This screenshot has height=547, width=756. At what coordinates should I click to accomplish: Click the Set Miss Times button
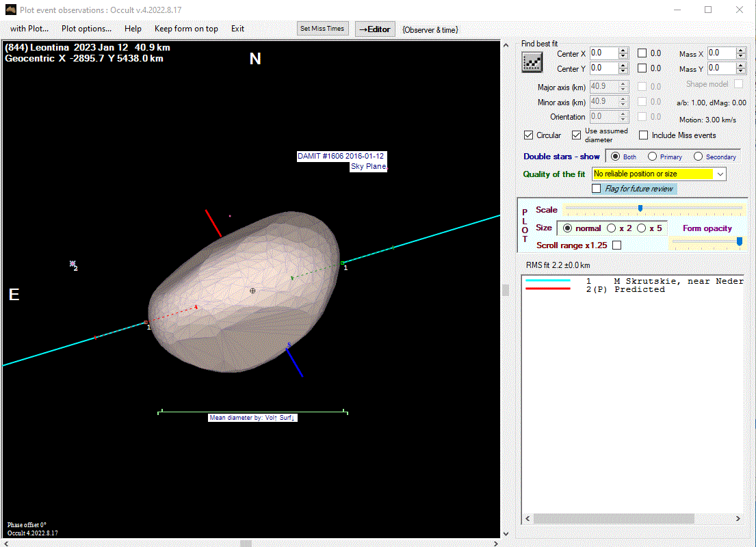(322, 29)
